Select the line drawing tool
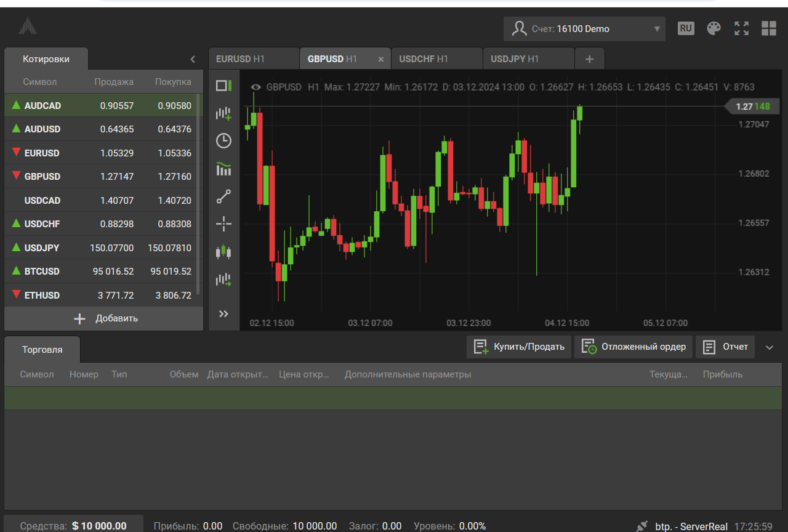 pyautogui.click(x=223, y=196)
